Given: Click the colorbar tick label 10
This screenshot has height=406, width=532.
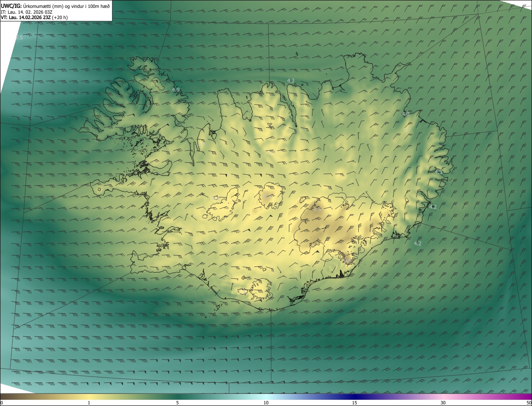Looking at the screenshot, I should click(x=266, y=403).
